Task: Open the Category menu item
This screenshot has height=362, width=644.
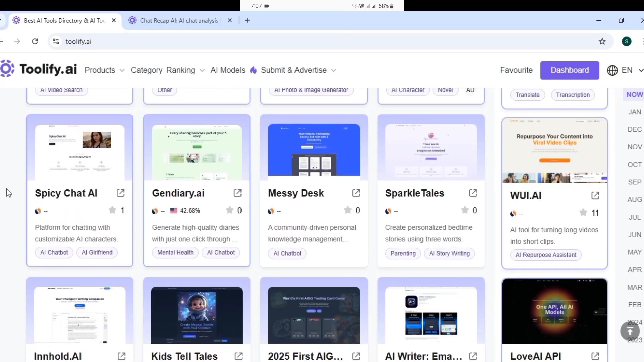Action: [147, 70]
